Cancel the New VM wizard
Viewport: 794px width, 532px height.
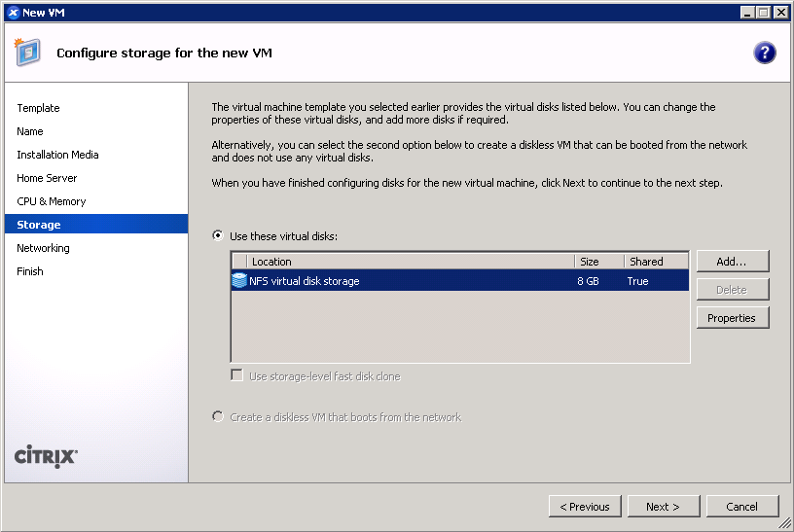coord(742,506)
